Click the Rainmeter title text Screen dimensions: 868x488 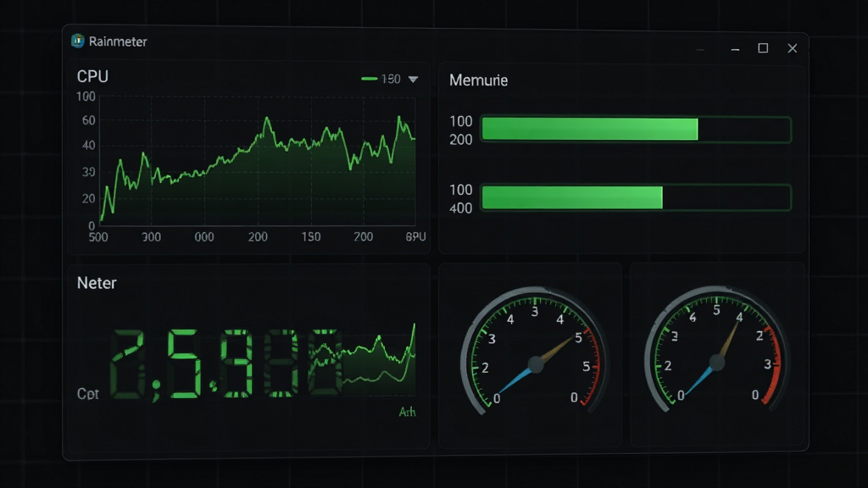click(118, 42)
